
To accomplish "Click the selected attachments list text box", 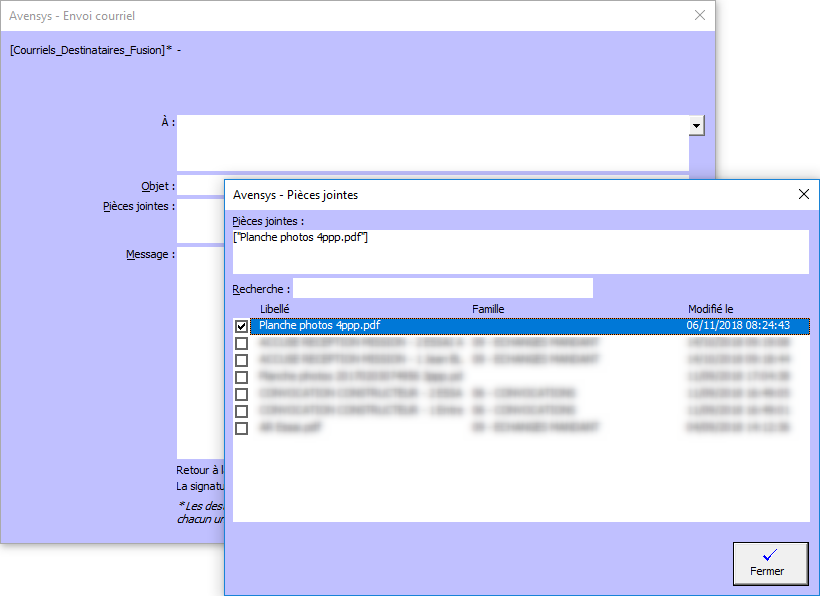I will click(x=520, y=252).
